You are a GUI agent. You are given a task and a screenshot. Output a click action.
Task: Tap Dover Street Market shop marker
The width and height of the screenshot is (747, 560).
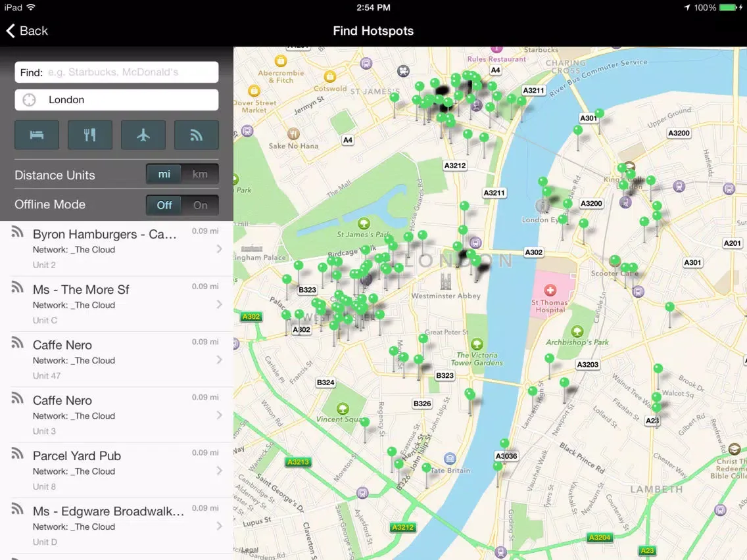[254, 91]
